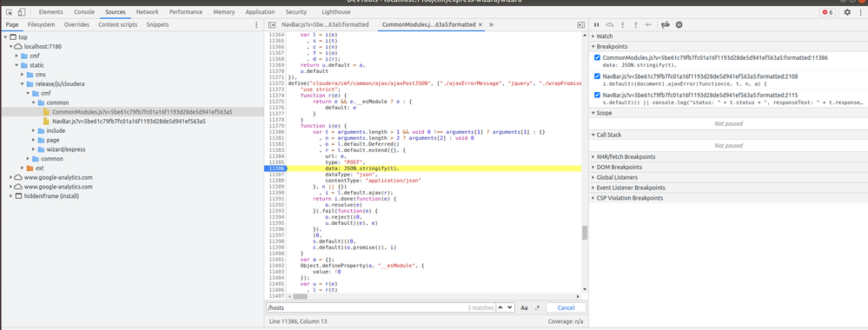Click the code editor vertical scrollbar thumb
This screenshot has height=330, width=868.
point(585,233)
